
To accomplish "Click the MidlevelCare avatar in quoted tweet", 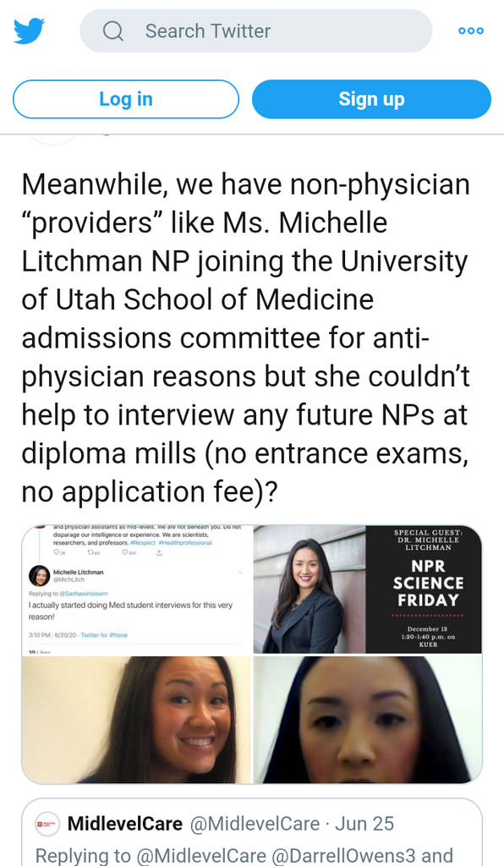I will click(47, 824).
